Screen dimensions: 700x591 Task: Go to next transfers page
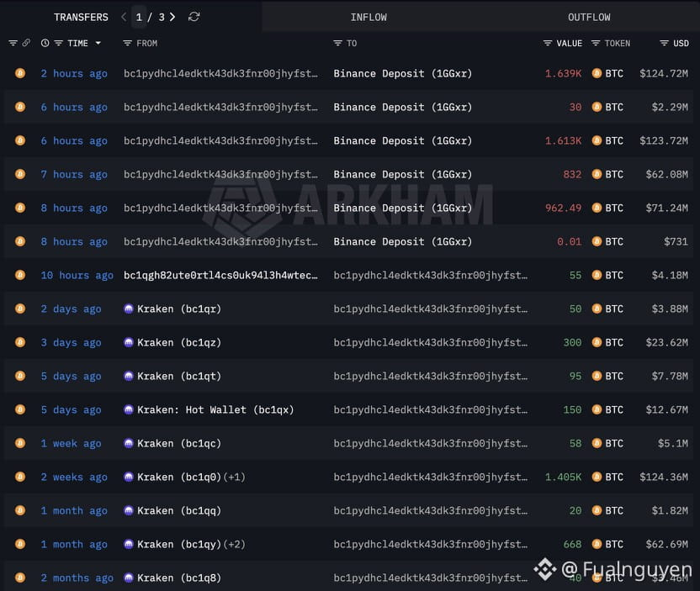coord(172,17)
